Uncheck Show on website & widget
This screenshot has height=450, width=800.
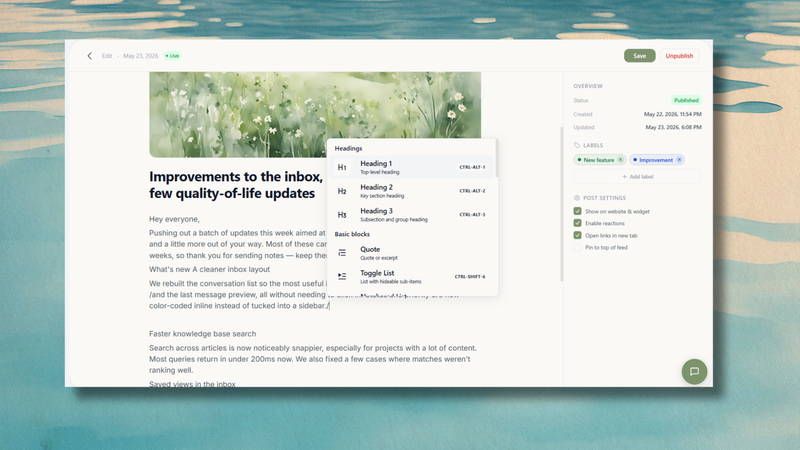pos(578,211)
